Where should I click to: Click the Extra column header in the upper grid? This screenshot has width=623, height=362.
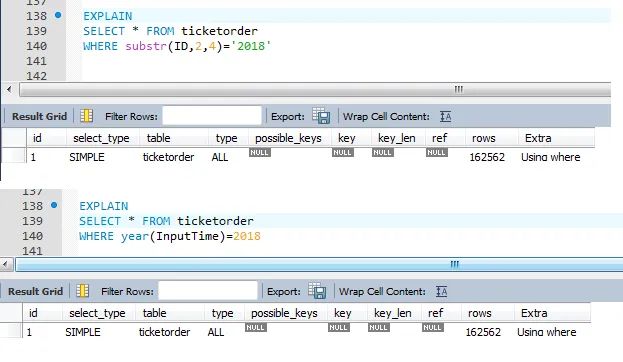coord(538,138)
